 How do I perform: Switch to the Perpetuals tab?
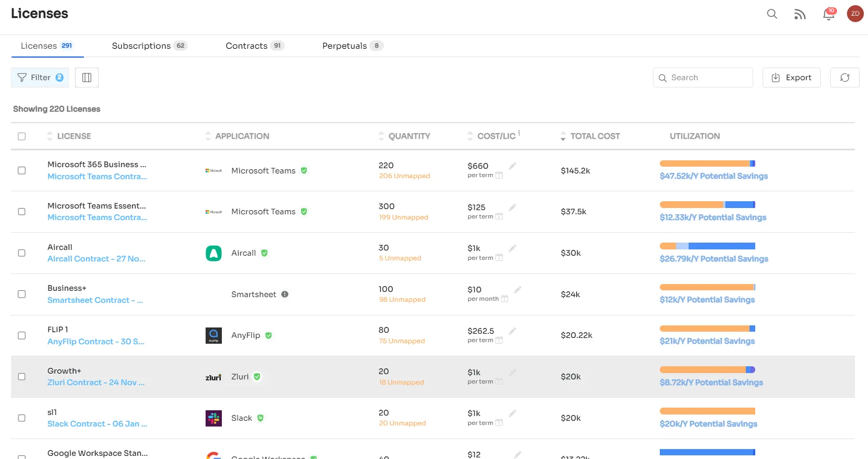pos(352,46)
